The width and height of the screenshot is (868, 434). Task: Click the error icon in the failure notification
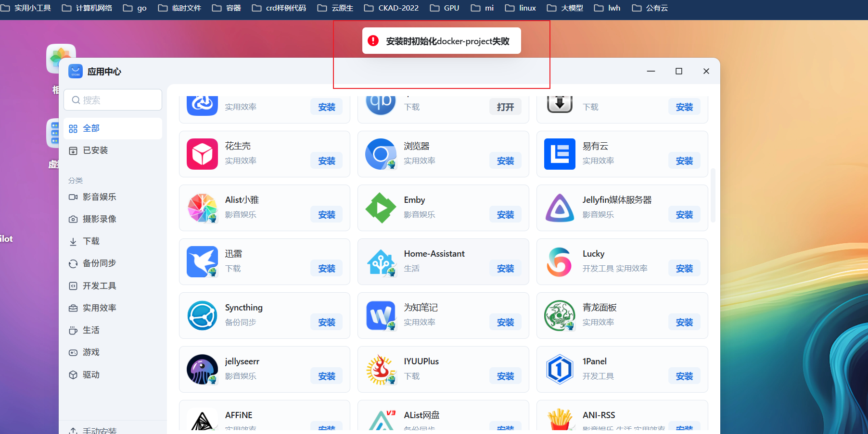[x=373, y=41]
